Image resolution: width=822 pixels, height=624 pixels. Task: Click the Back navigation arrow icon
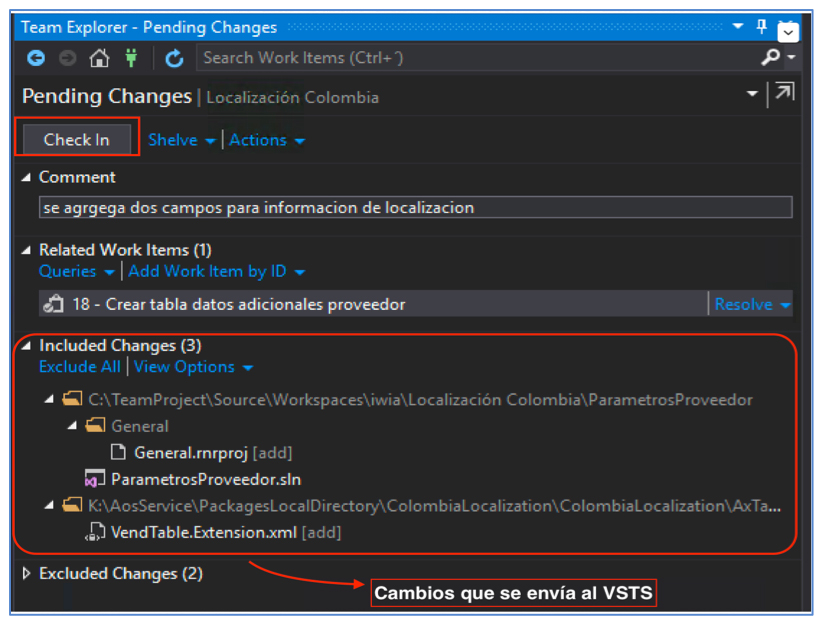[36, 58]
